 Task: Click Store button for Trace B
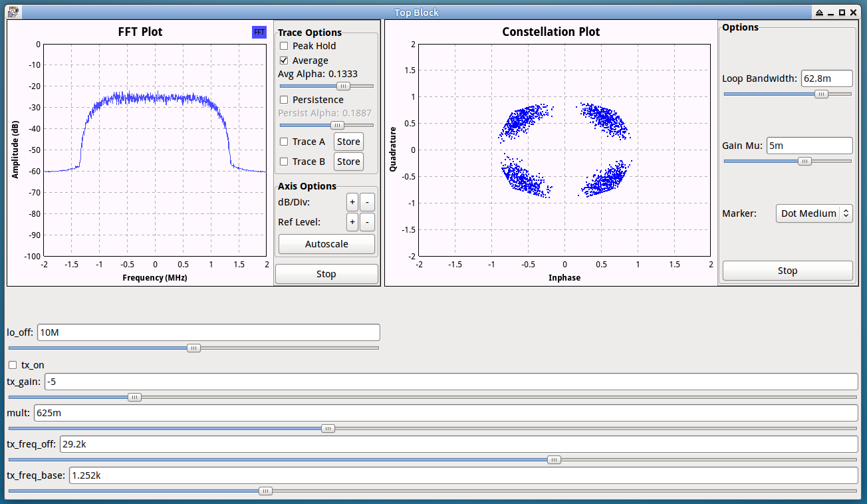click(x=348, y=162)
